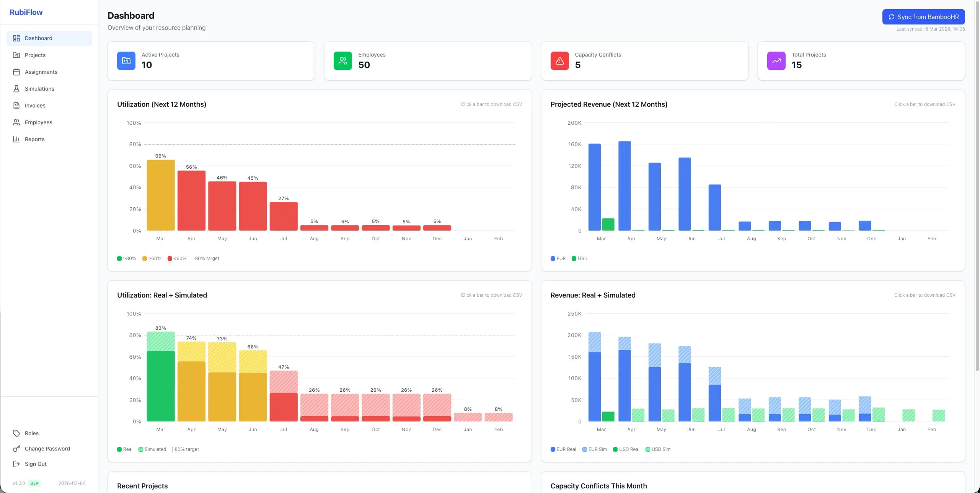Click the Simulations flask icon
This screenshot has width=980, height=493.
(x=16, y=89)
